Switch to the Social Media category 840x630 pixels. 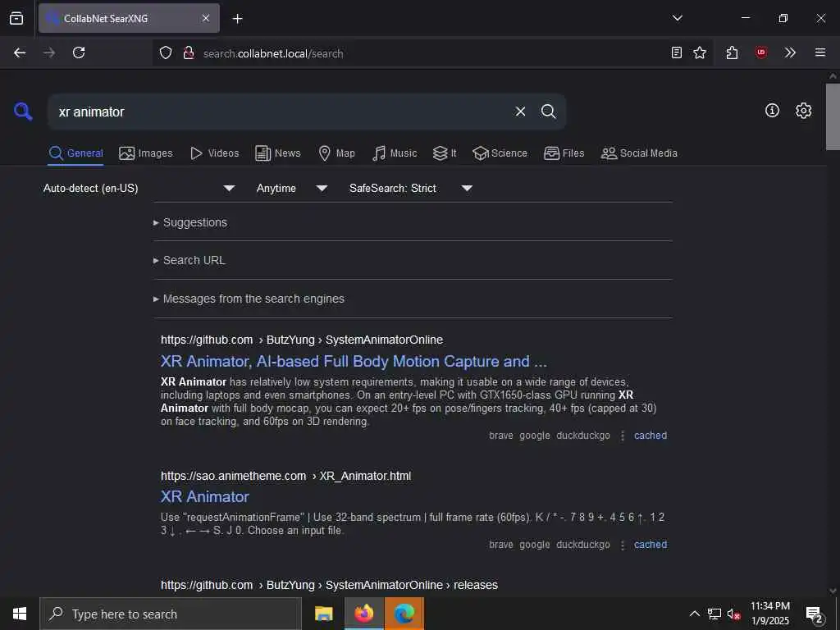pos(639,153)
